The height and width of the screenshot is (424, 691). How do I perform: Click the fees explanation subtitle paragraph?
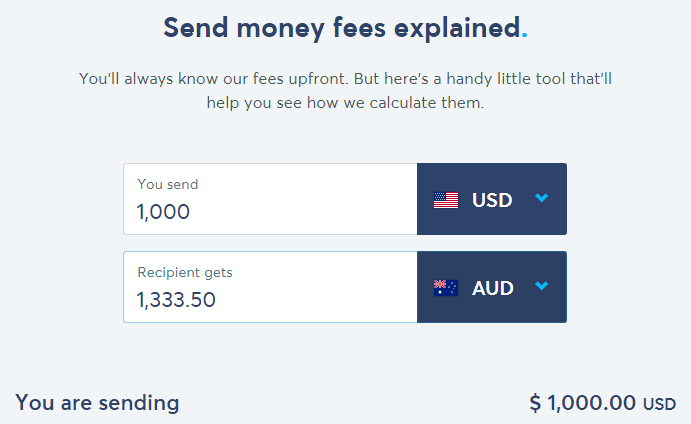(x=346, y=91)
